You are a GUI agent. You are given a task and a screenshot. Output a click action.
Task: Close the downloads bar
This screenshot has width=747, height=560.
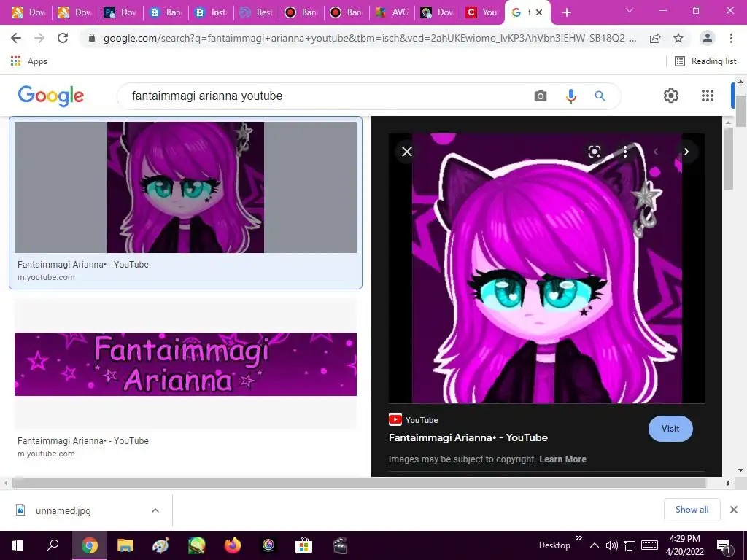click(x=734, y=510)
